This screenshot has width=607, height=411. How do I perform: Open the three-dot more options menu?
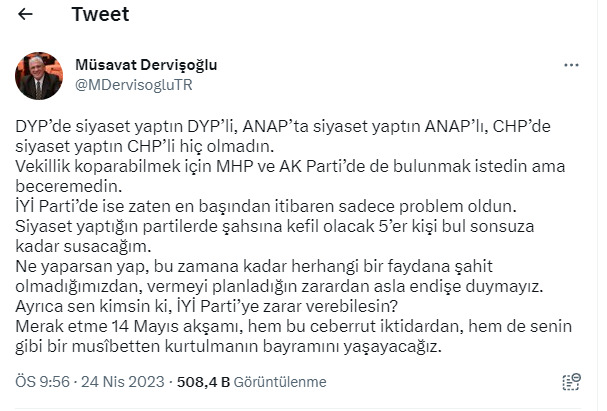tap(571, 65)
